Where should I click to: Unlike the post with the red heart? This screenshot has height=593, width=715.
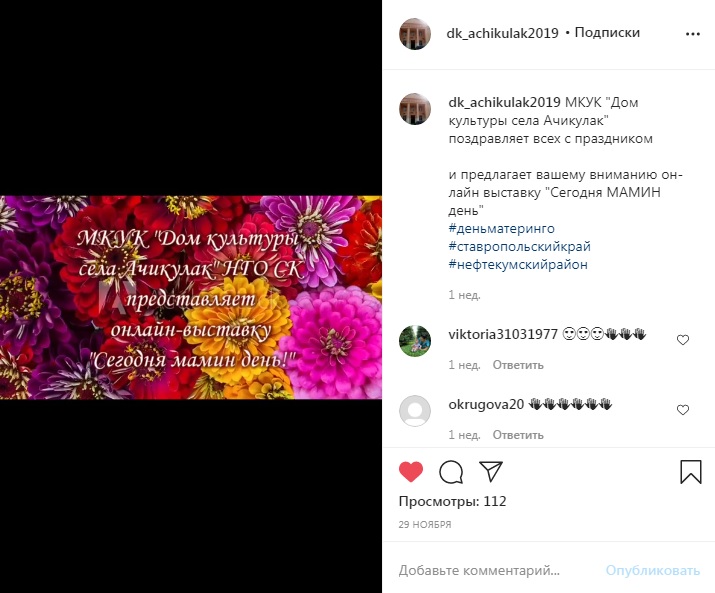411,472
